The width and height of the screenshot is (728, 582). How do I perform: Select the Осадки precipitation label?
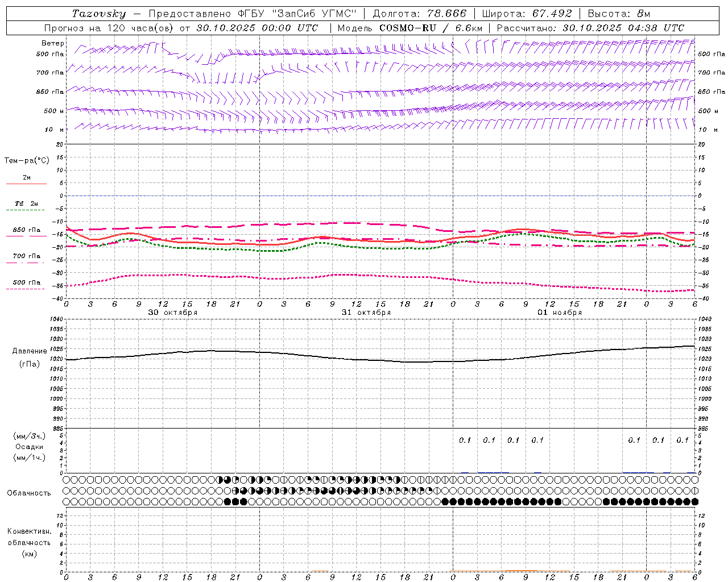point(29,447)
